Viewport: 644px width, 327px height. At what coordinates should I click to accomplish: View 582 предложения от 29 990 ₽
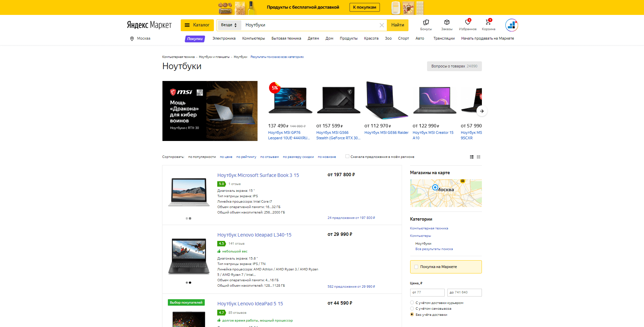pyautogui.click(x=351, y=287)
